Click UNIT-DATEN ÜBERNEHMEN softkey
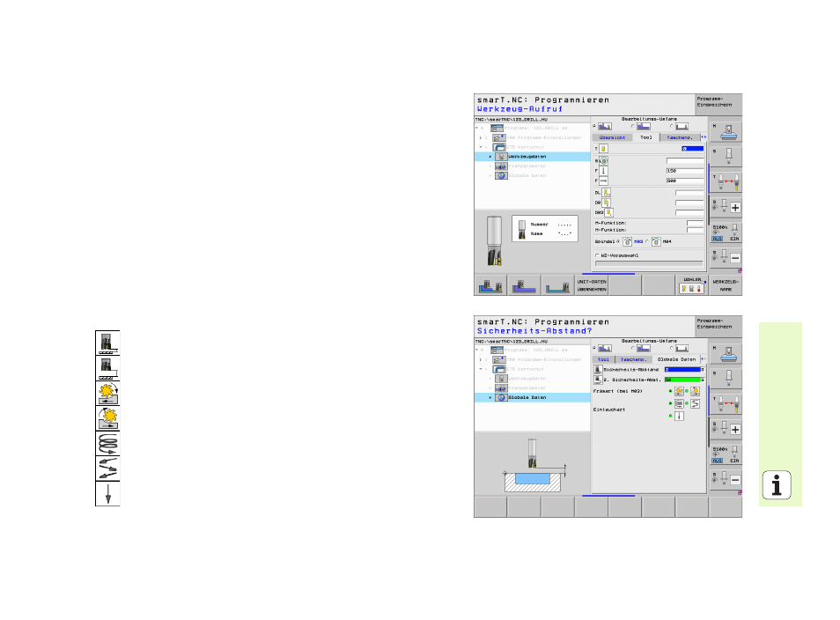840x620 pixels. click(x=592, y=285)
